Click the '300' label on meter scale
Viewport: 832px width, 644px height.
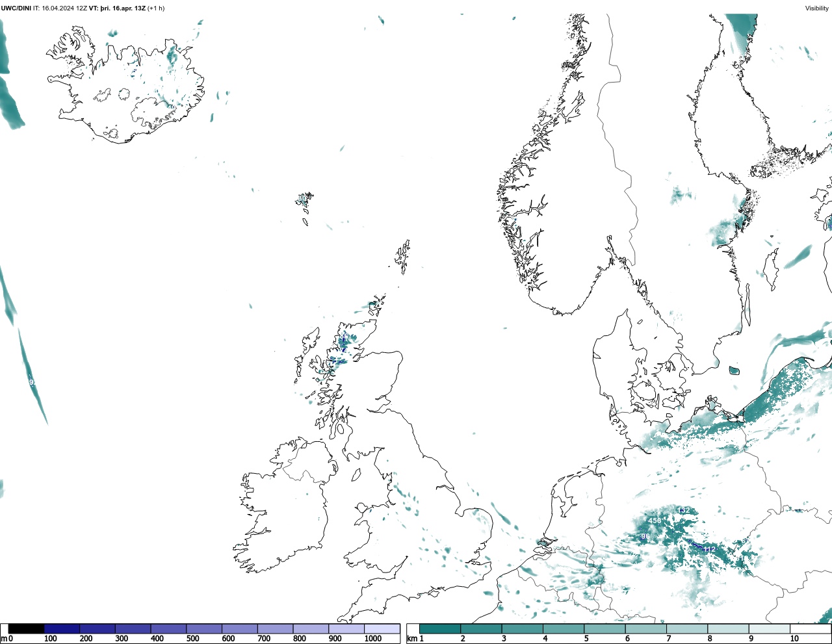point(122,639)
